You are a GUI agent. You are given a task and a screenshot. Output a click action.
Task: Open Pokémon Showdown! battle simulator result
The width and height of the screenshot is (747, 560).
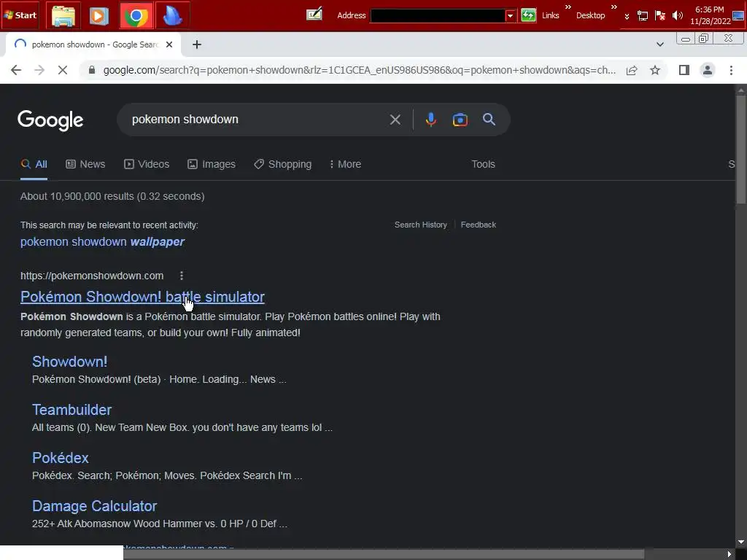click(142, 297)
